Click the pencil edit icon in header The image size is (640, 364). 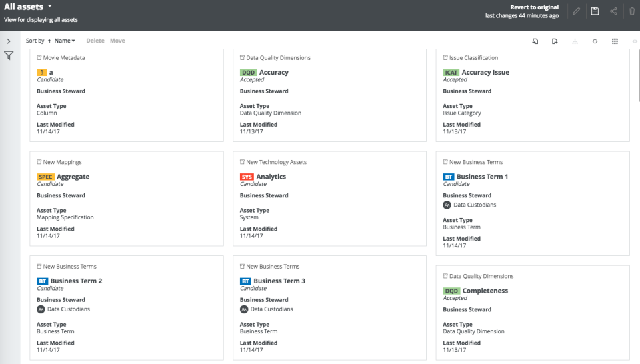coord(576,11)
